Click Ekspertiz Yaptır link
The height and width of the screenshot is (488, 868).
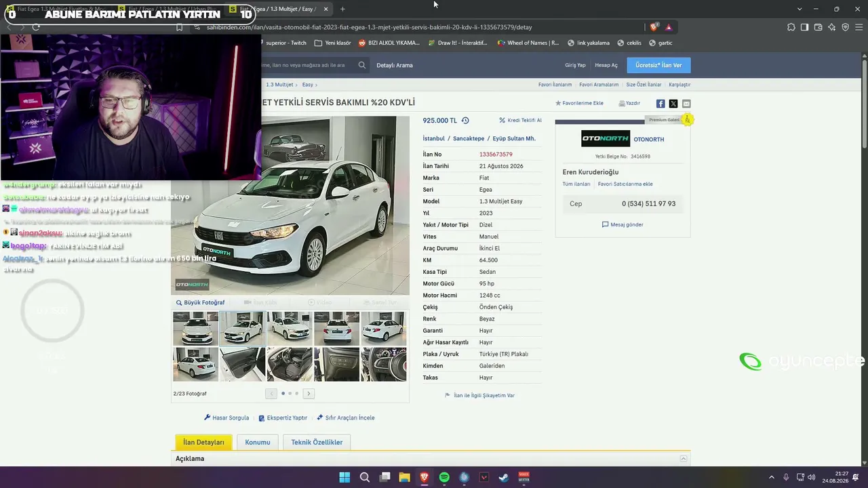283,418
